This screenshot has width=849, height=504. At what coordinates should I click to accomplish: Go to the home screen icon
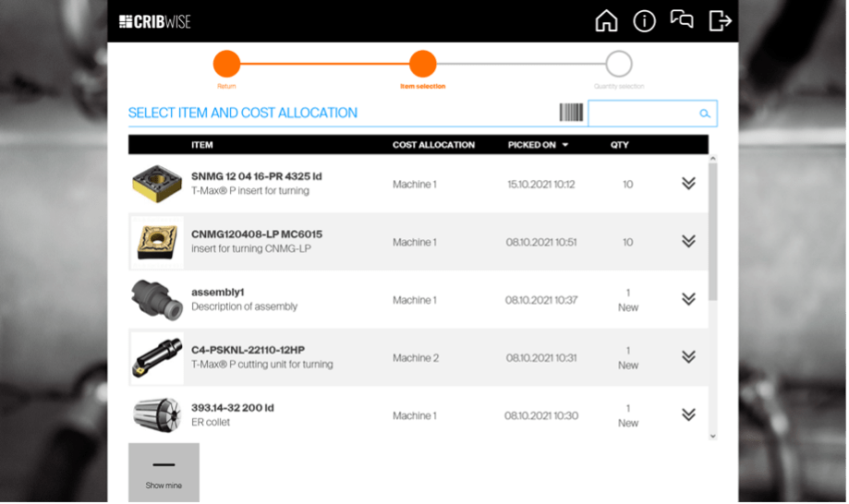[606, 20]
